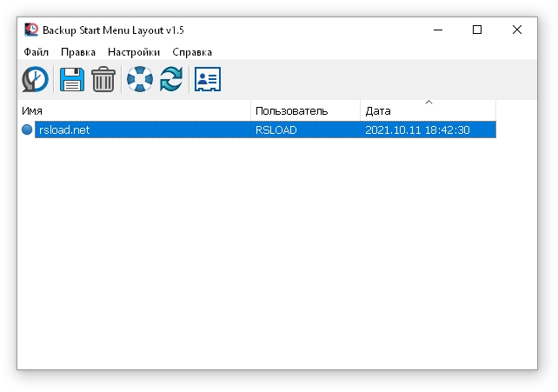Click the RSLOAD user cell
558x392 pixels.
point(277,130)
